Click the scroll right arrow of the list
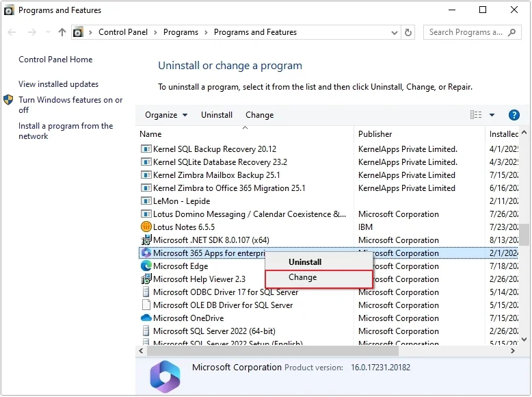 513,351
